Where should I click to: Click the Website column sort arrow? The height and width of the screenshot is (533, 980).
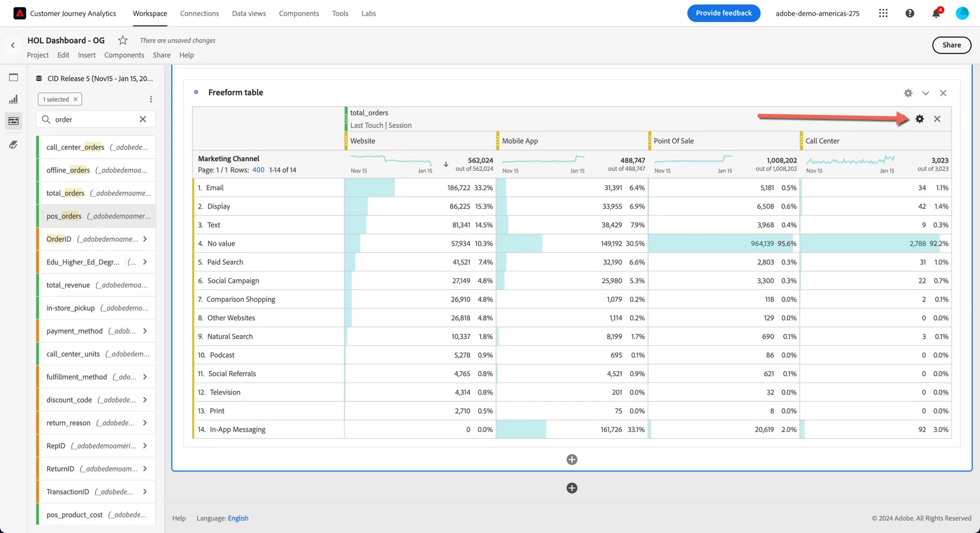[446, 164]
